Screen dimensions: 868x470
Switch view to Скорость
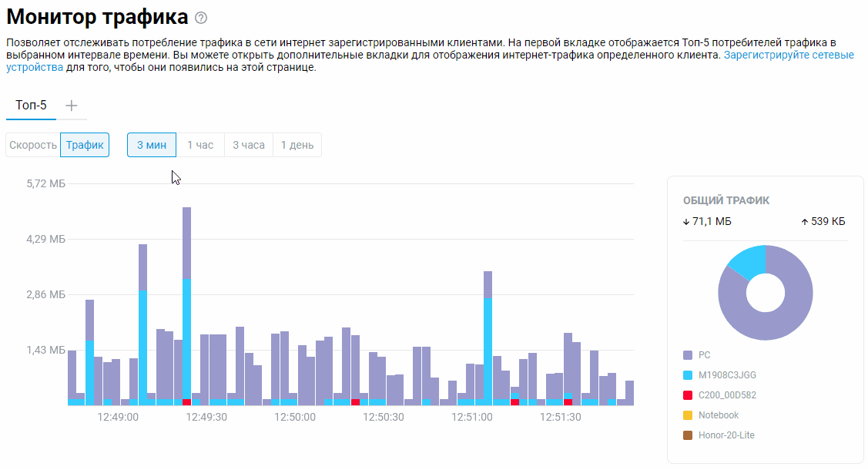[x=33, y=145]
